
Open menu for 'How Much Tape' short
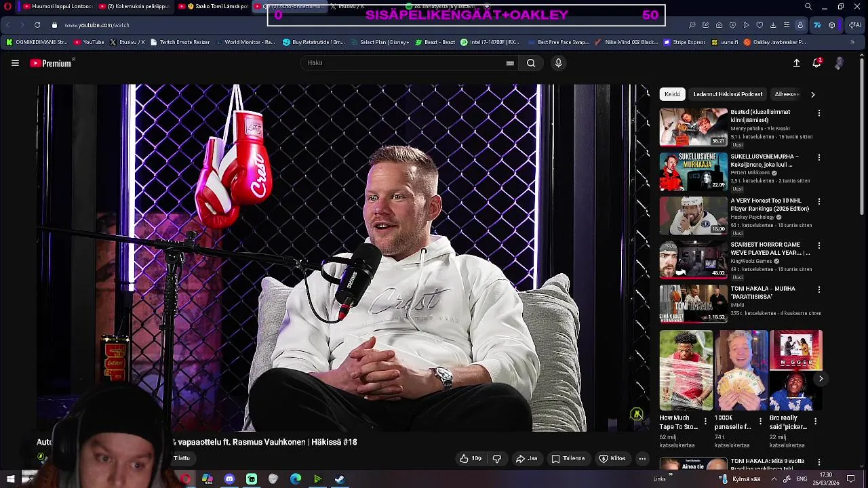click(x=705, y=422)
